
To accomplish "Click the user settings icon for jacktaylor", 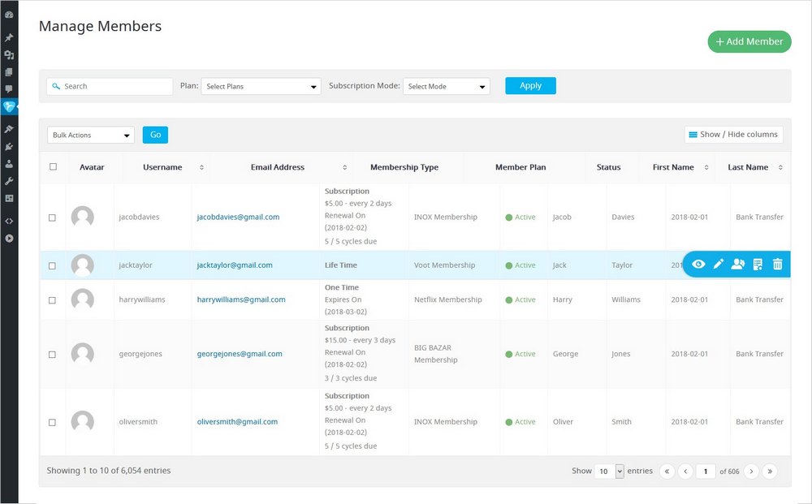I will click(737, 265).
